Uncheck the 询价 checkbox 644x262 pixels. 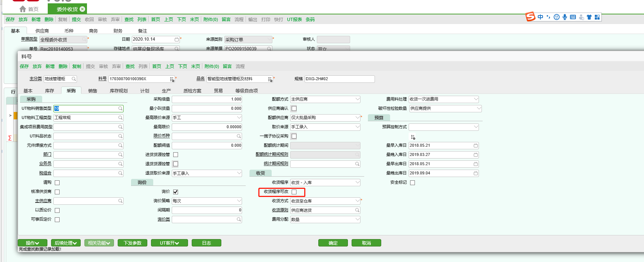pyautogui.click(x=176, y=192)
